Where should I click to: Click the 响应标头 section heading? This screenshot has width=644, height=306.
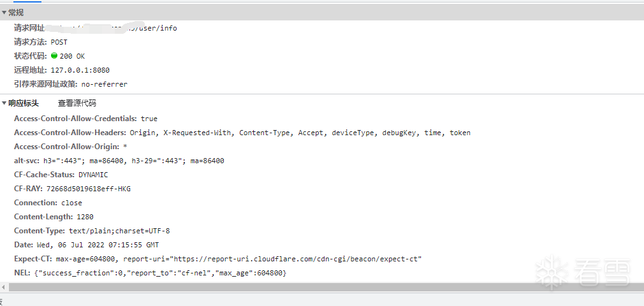coord(24,103)
